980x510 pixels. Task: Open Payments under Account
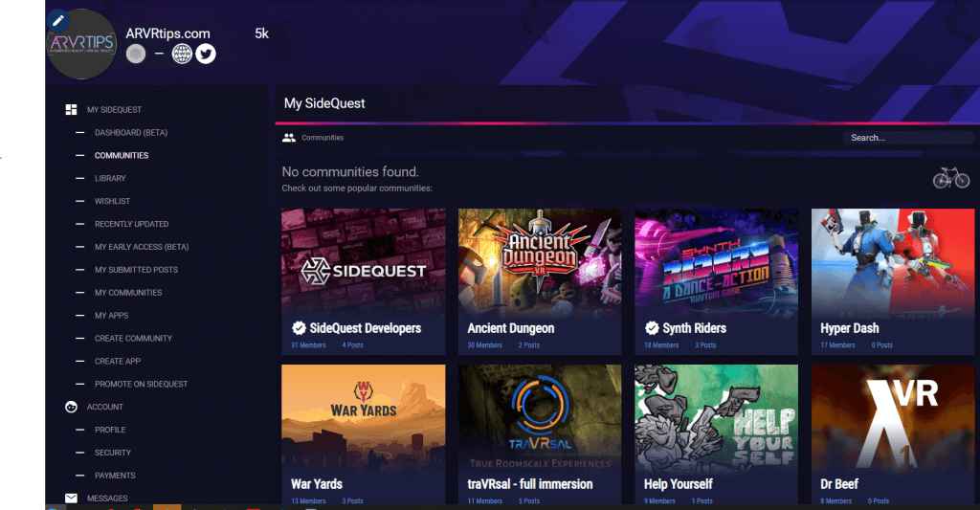point(115,476)
